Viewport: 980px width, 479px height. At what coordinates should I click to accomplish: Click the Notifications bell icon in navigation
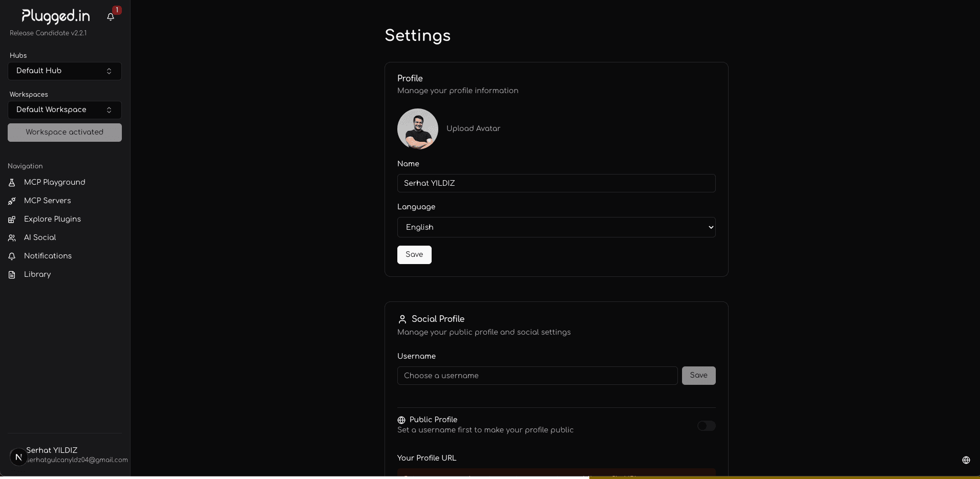[x=12, y=256]
